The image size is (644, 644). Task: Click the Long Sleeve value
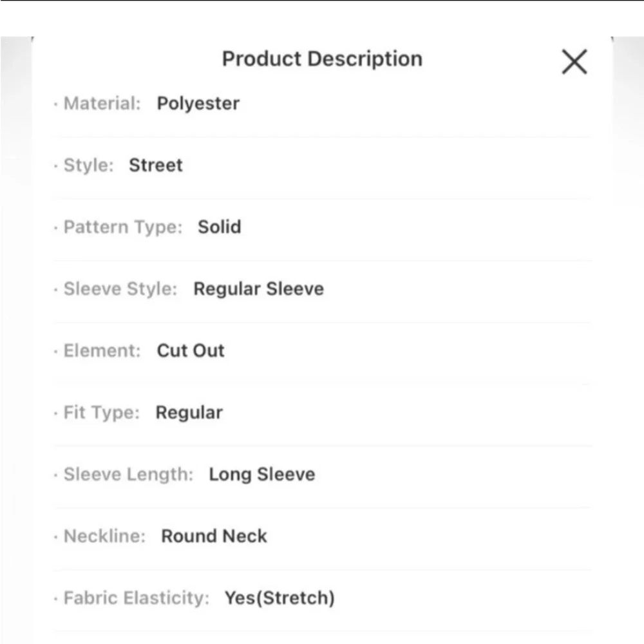tap(261, 475)
